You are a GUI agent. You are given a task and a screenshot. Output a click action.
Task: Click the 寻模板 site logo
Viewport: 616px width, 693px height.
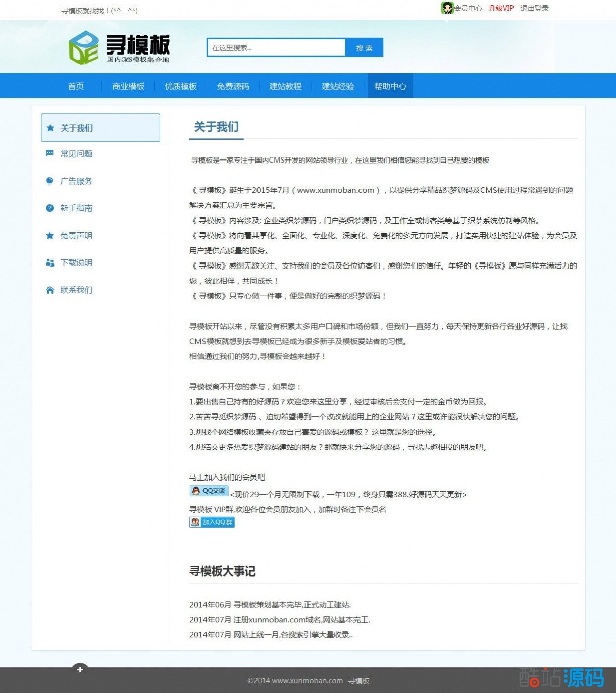(x=119, y=48)
